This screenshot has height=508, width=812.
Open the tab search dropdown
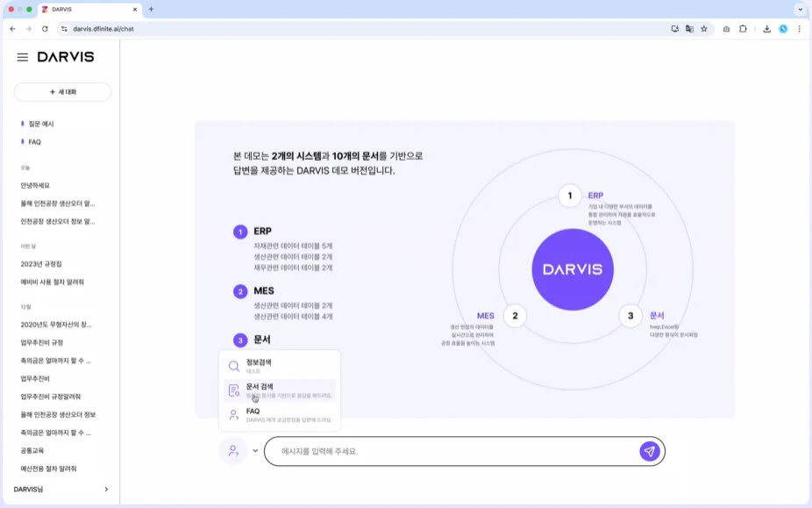click(x=800, y=10)
